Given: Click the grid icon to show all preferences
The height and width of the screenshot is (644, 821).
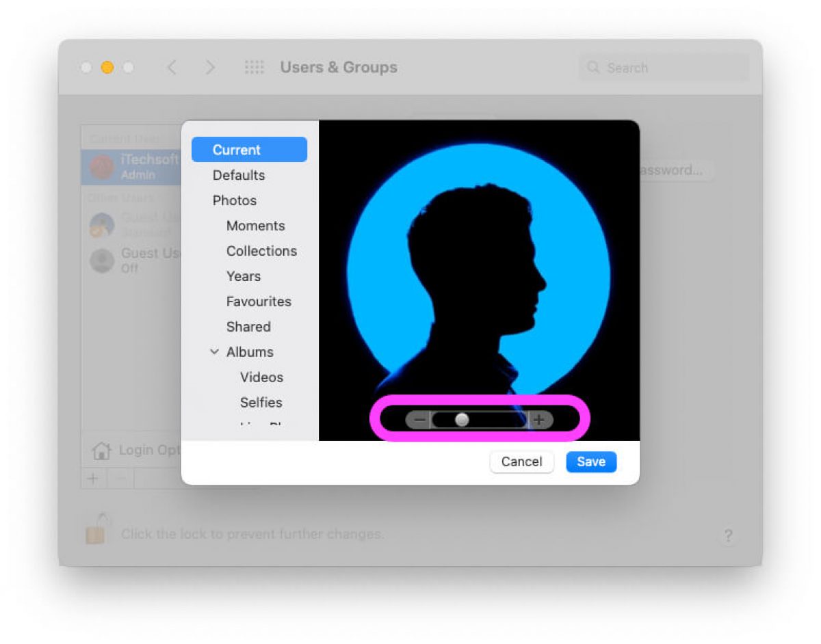Looking at the screenshot, I should (x=254, y=67).
